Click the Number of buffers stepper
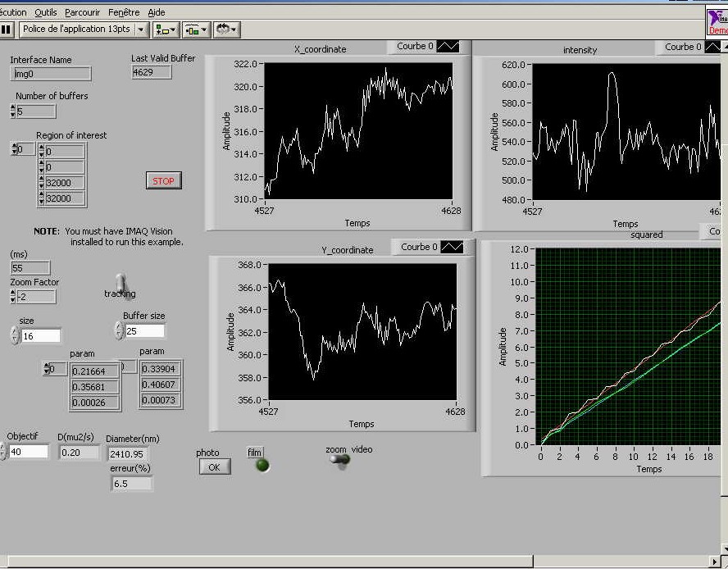The image size is (728, 569). point(11,111)
